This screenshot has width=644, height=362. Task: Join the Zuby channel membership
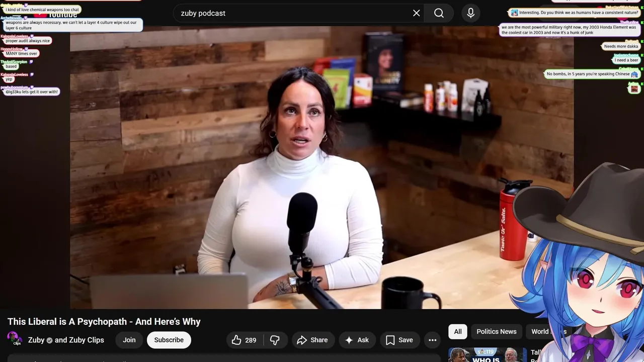click(x=129, y=340)
